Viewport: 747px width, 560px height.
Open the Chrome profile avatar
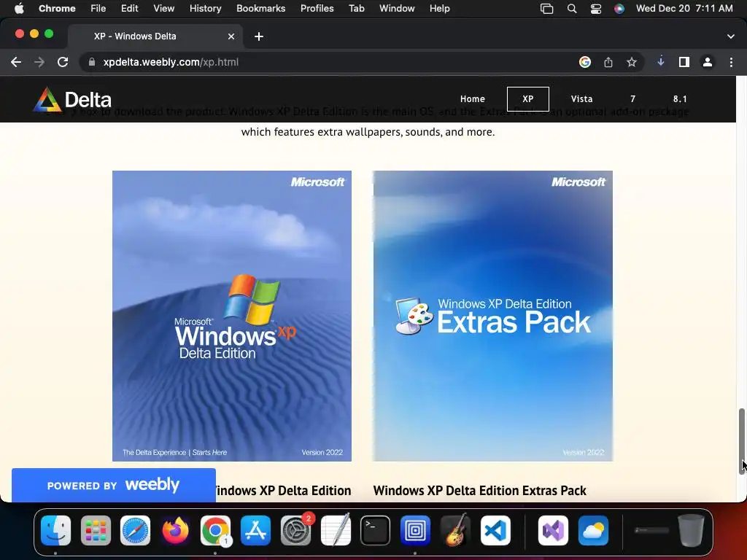click(x=707, y=62)
